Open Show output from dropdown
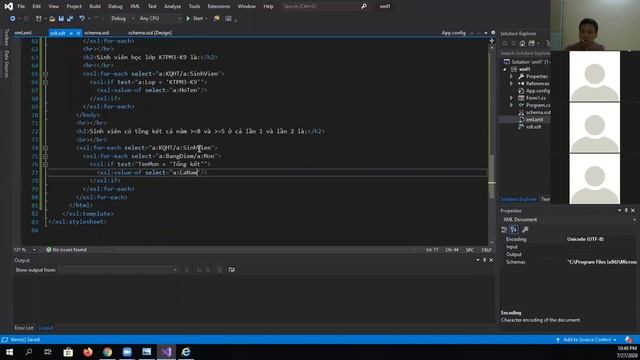This screenshot has width=640, height=360. (118, 269)
